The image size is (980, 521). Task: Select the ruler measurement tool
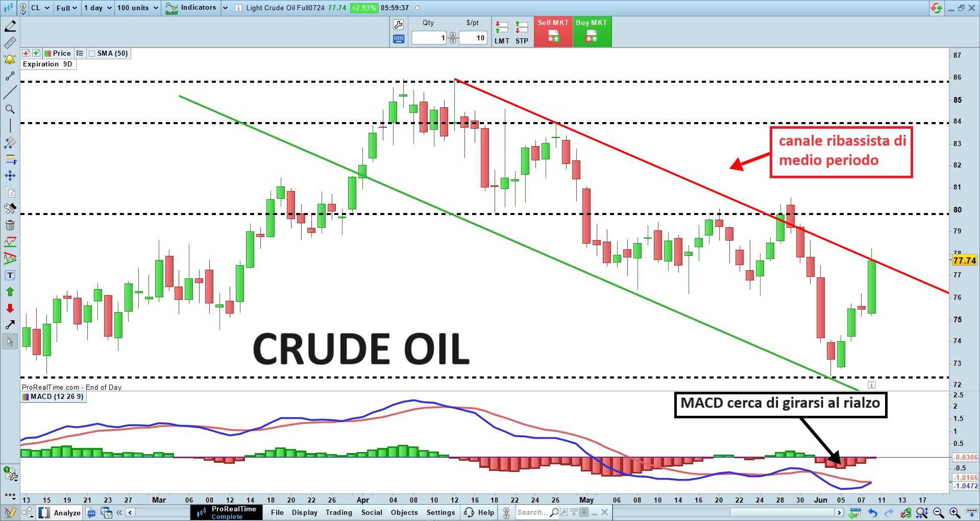(10, 43)
